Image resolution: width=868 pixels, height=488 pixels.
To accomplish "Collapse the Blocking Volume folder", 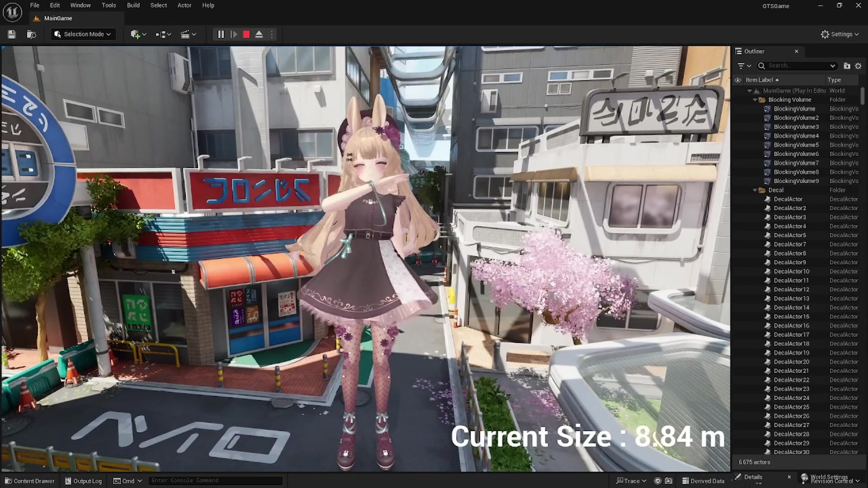I will pos(755,100).
